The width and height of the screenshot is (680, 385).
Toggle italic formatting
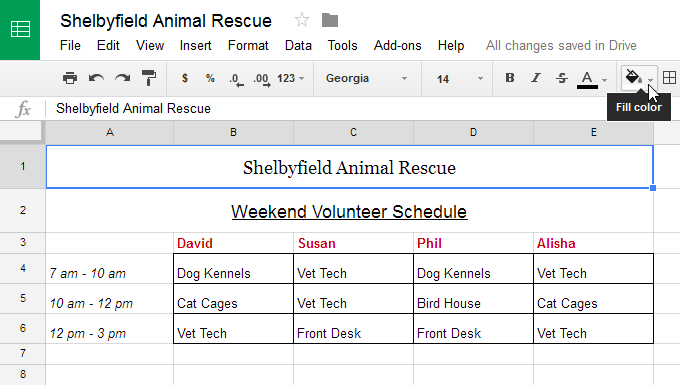536,78
